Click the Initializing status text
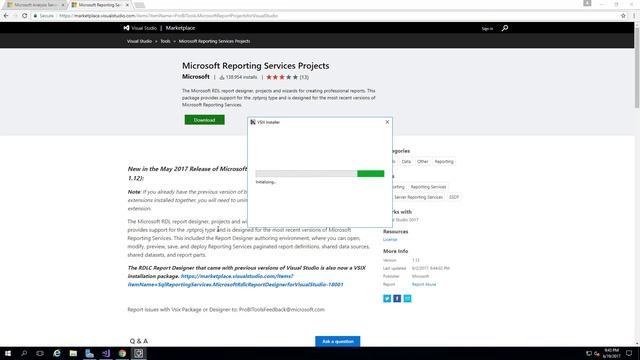The width and height of the screenshot is (640, 360). (x=266, y=182)
